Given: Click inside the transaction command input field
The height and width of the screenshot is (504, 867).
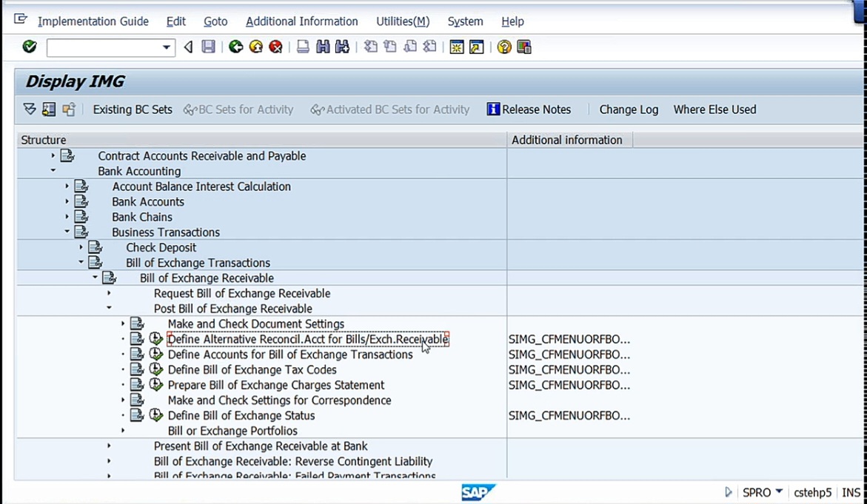Looking at the screenshot, I should tap(104, 47).
